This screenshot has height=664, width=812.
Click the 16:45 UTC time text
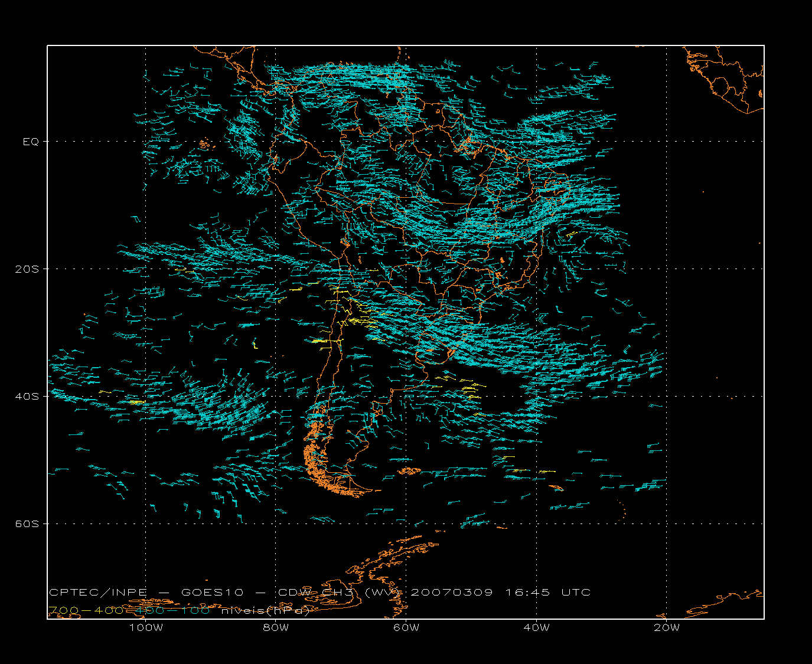pos(547,593)
